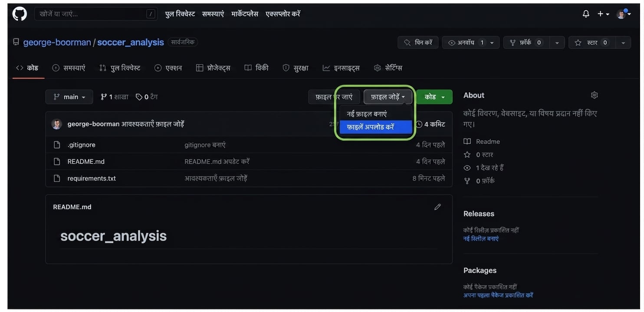The image size is (644, 312).
Task: Toggle the फ़ाइल जोड़ें dropdown button
Action: coord(388,97)
